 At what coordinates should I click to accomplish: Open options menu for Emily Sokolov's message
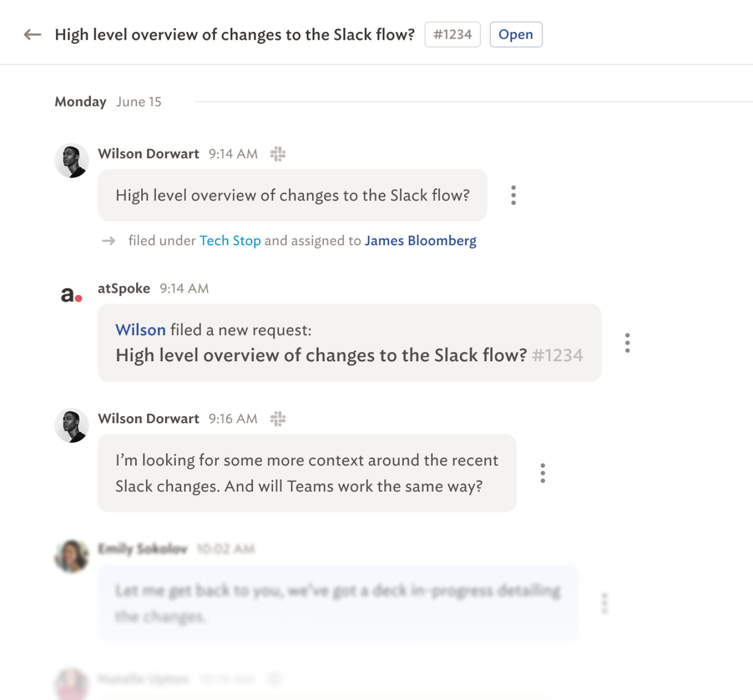point(604,603)
